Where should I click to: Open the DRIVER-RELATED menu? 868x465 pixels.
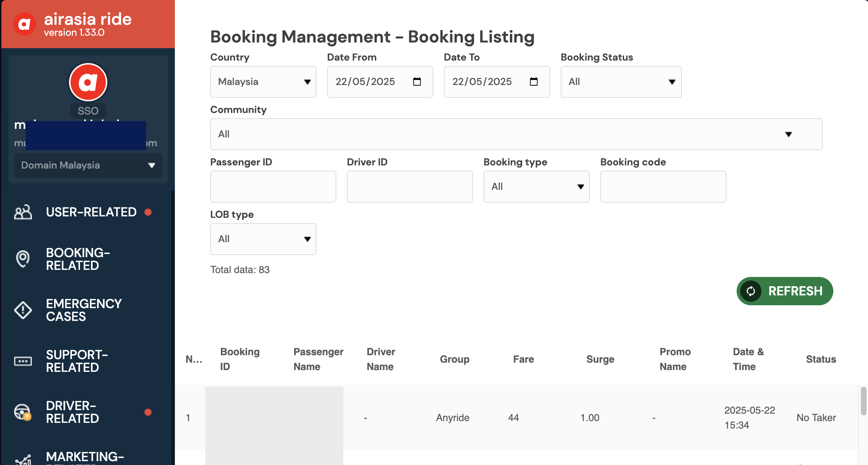pos(73,412)
